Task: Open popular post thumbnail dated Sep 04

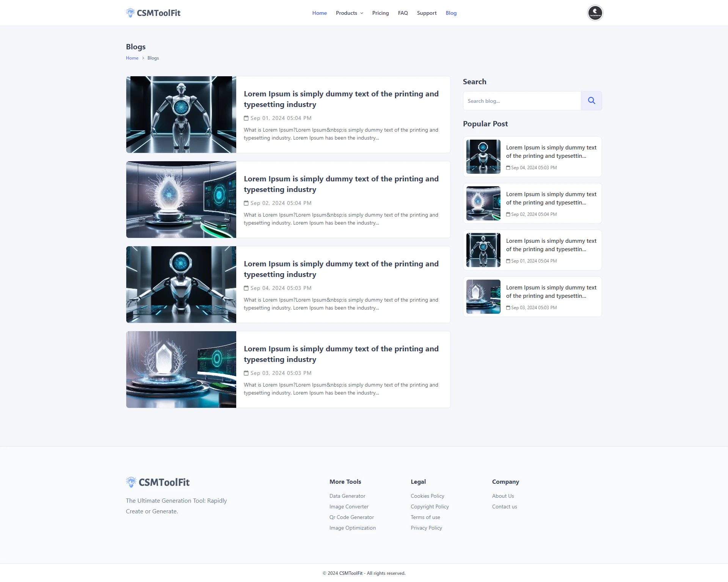Action: 483,157
